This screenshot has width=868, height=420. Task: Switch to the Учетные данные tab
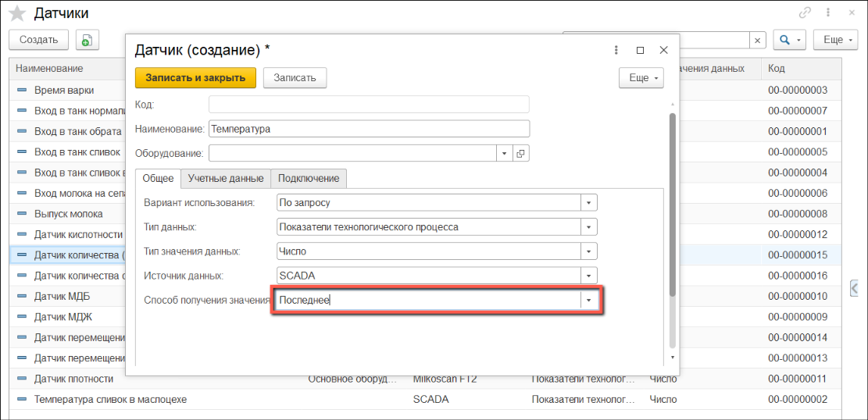click(226, 179)
